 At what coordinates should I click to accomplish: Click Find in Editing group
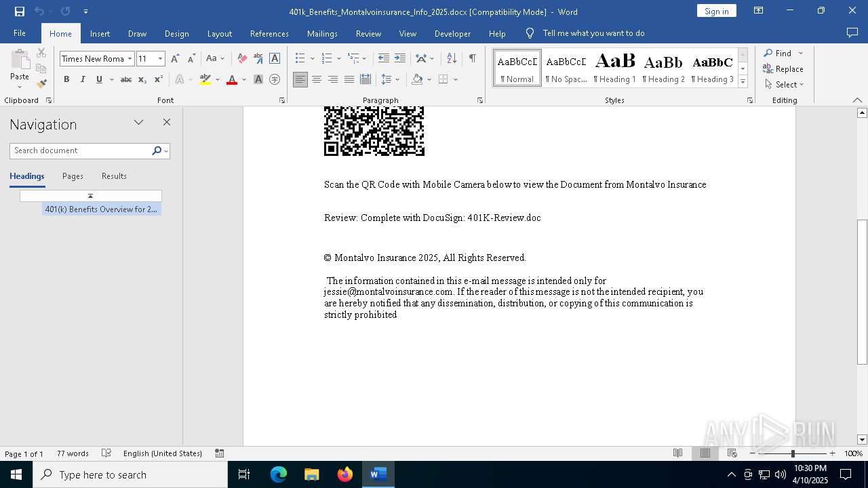tap(778, 53)
